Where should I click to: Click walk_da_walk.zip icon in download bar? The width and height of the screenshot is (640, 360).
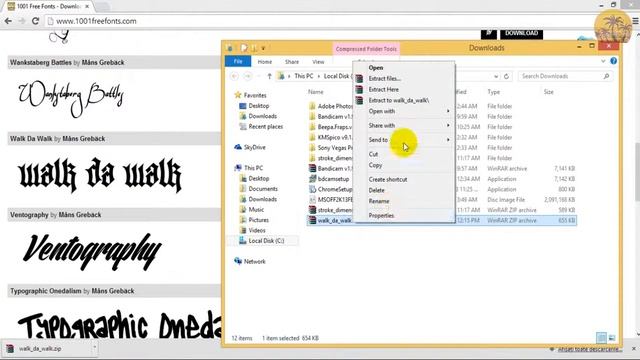(10, 349)
